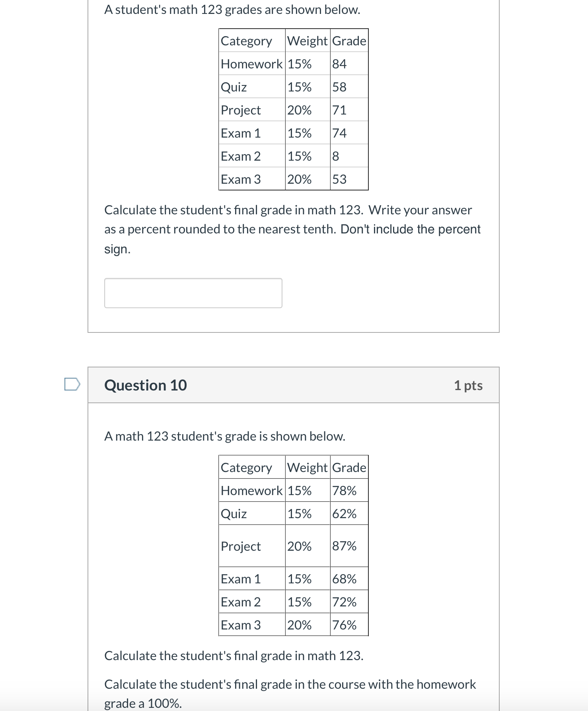Image resolution: width=588 pixels, height=711 pixels.
Task: Click the Quiz cell showing 62% in second table
Action: point(345,514)
